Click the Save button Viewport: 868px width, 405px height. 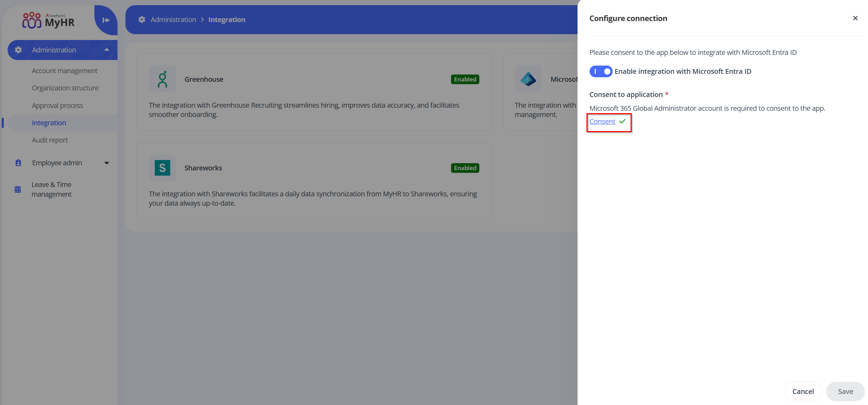point(845,392)
